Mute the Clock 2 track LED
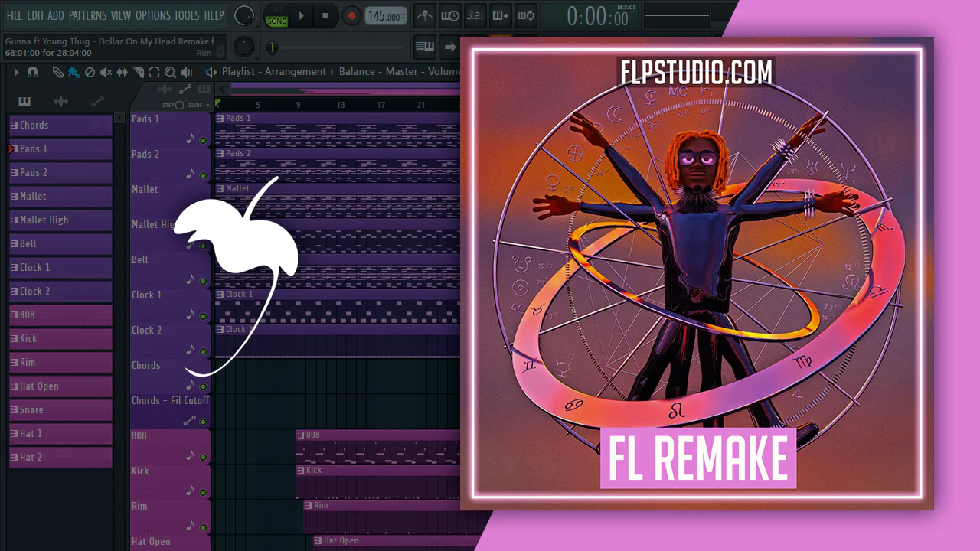 (203, 351)
